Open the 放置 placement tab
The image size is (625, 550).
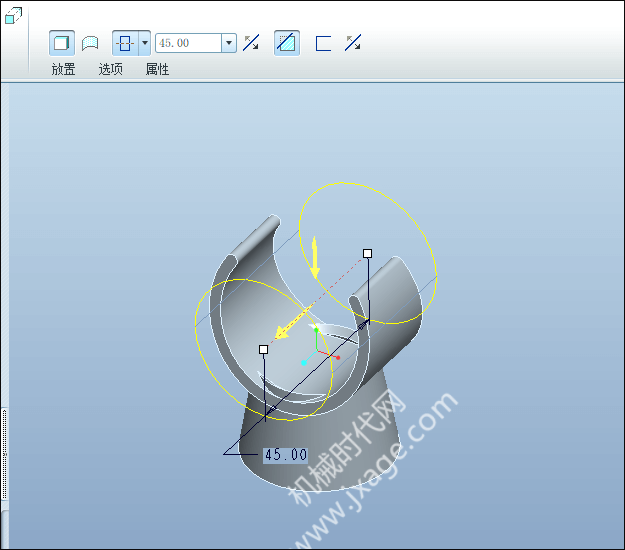point(63,69)
